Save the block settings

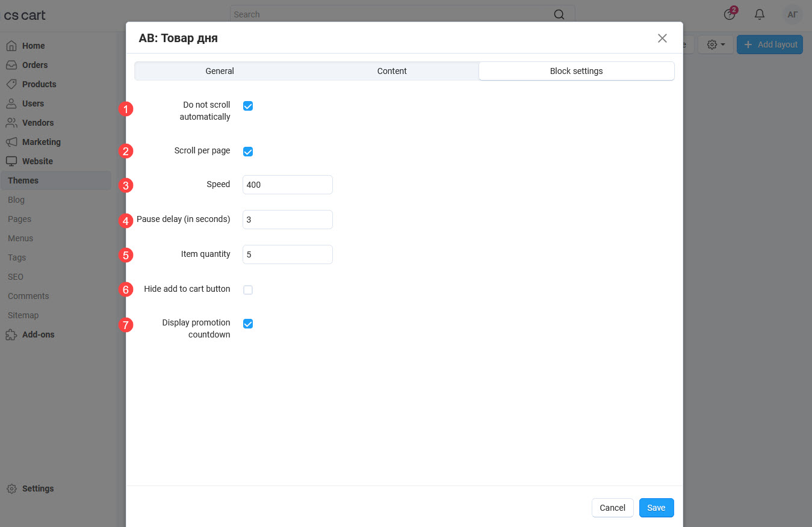coord(656,508)
